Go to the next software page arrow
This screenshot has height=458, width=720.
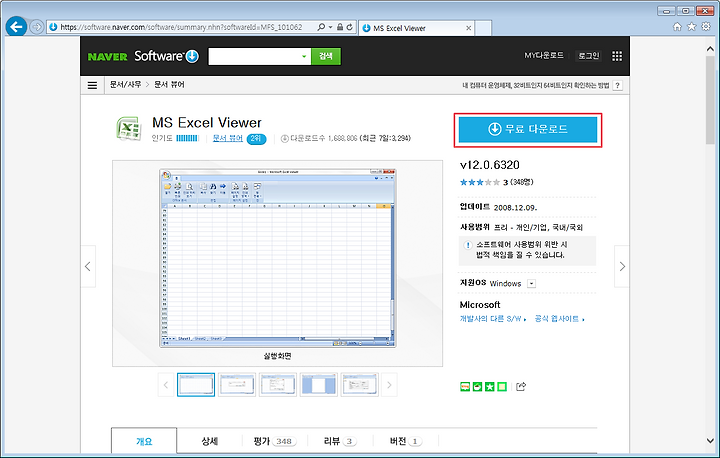click(622, 266)
